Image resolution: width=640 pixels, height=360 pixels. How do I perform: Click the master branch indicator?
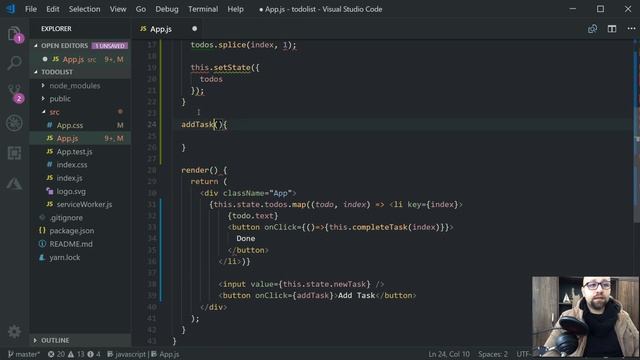24,354
